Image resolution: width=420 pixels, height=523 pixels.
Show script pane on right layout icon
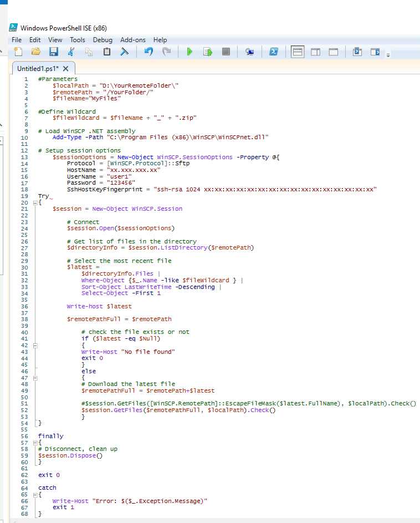coord(315,52)
